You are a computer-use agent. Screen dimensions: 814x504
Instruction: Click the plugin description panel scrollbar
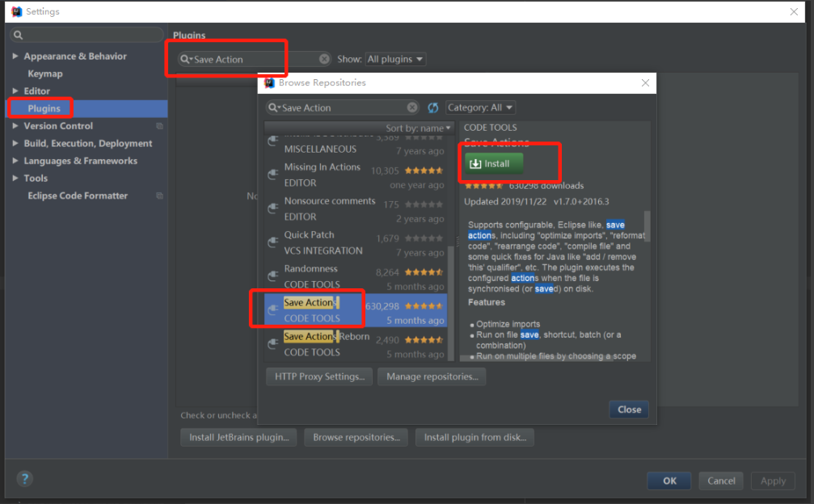647,225
